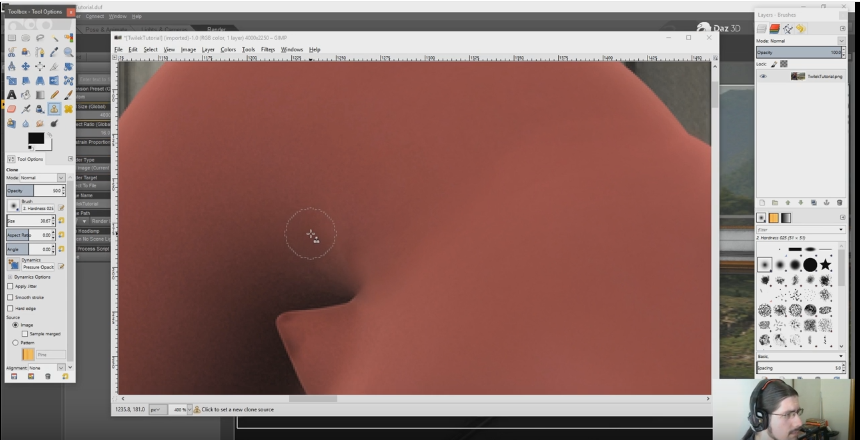Enable the Smooth stroke checkbox
860x440 pixels.
coord(10,297)
